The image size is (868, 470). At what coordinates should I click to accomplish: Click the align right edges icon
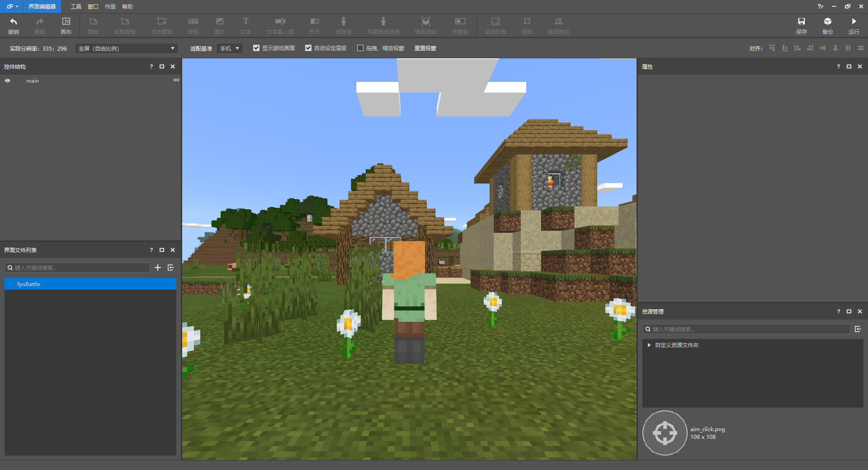pyautogui.click(x=810, y=48)
